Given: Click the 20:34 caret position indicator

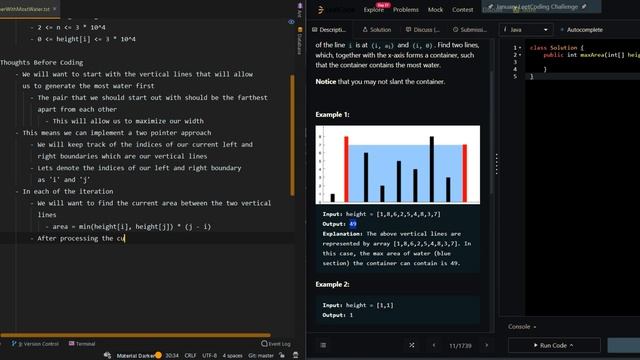Looking at the screenshot, I should tap(172, 355).
